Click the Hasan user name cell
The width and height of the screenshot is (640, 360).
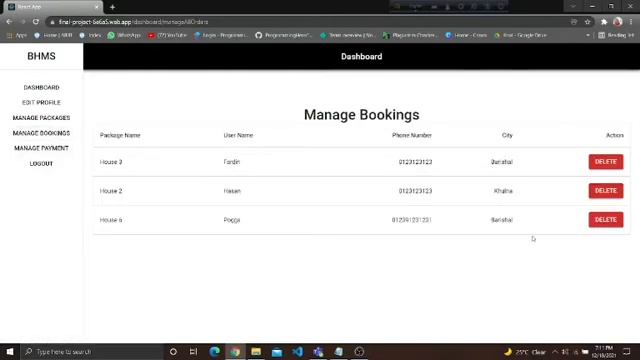click(x=232, y=191)
